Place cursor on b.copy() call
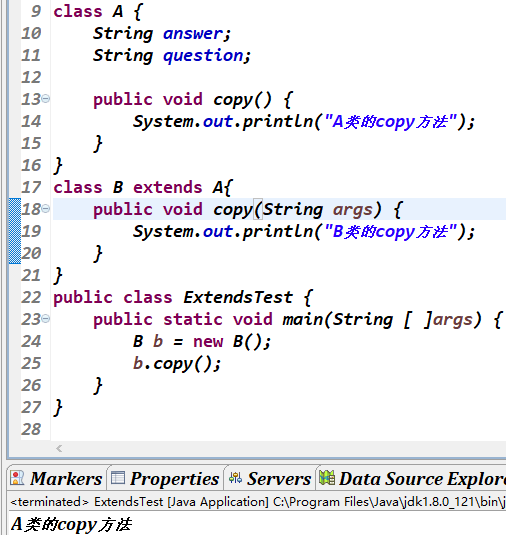The height and width of the screenshot is (535, 506). pyautogui.click(x=177, y=364)
